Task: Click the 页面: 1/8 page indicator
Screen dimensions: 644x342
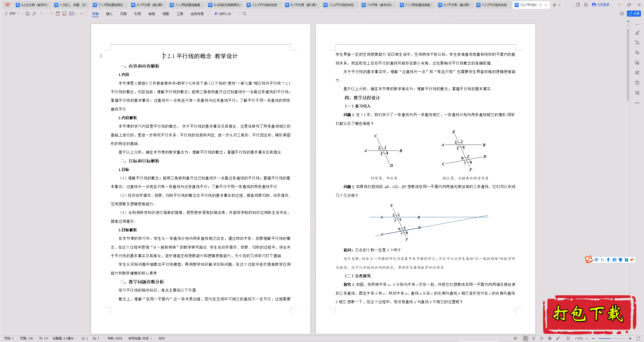Action: point(26,338)
